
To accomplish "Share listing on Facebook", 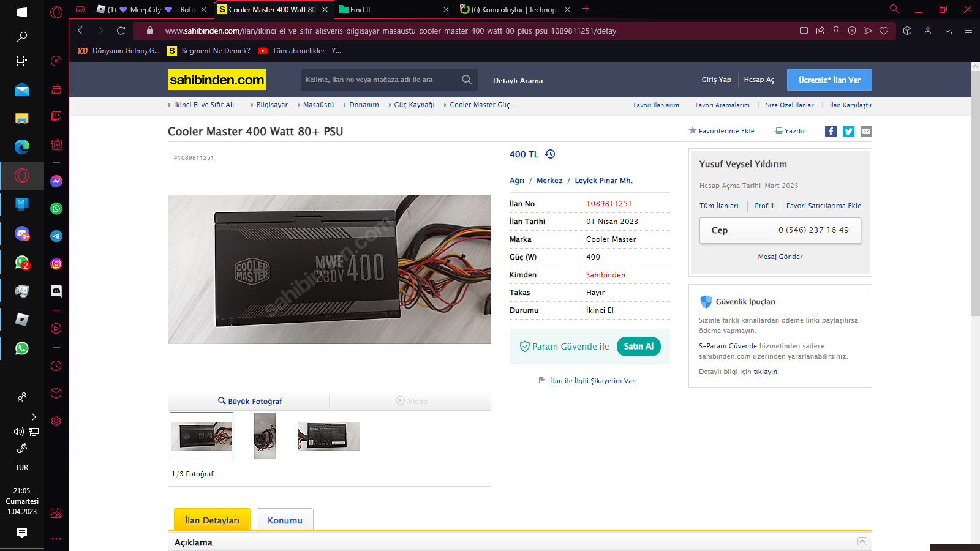I will 831,131.
